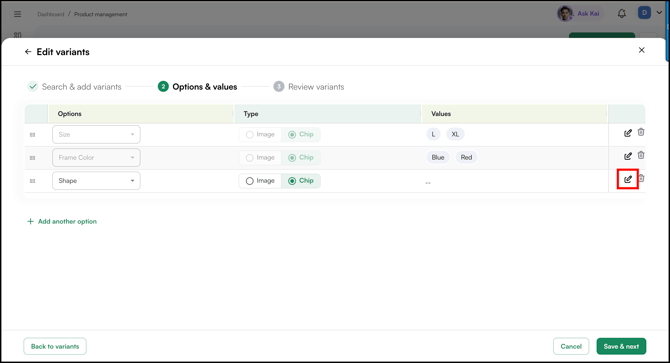This screenshot has height=363, width=670.
Task: Click the edit pencil icon for Shape row
Action: click(628, 179)
